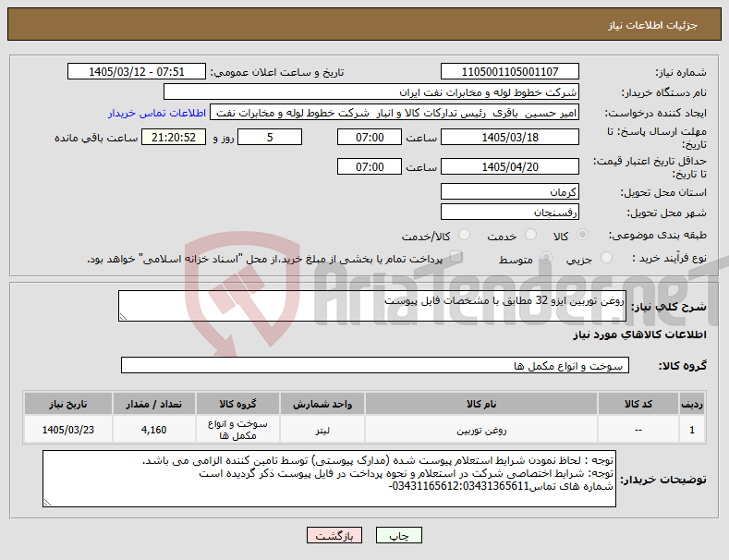Screen dimensions: 729x560
Task: Click the unit cell لیتر
Action: [322, 430]
